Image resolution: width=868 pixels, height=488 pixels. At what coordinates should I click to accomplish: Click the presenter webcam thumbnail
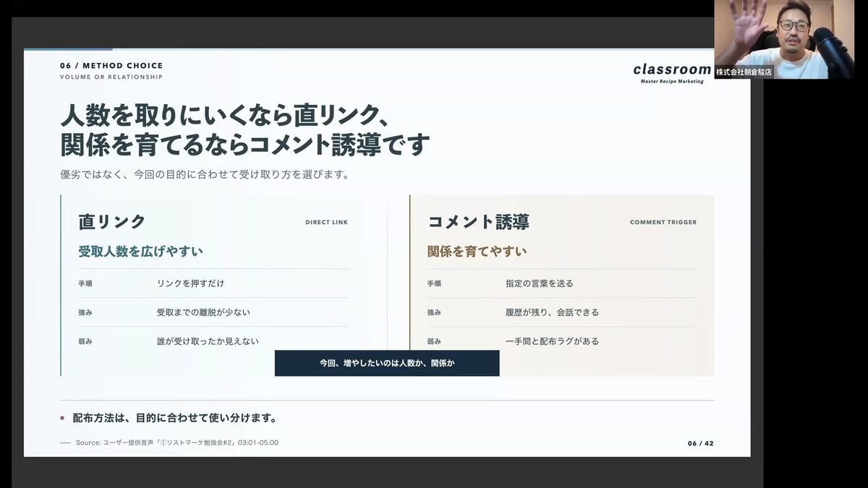coord(784,39)
